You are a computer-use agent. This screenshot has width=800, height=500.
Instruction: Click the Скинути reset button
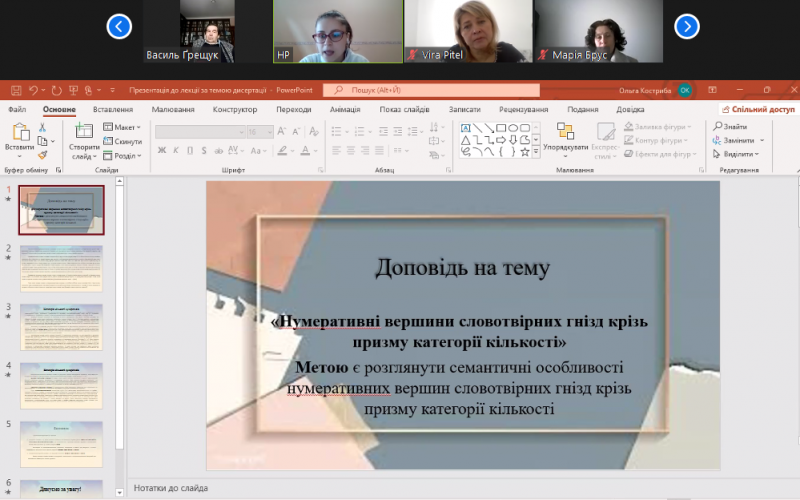122,142
